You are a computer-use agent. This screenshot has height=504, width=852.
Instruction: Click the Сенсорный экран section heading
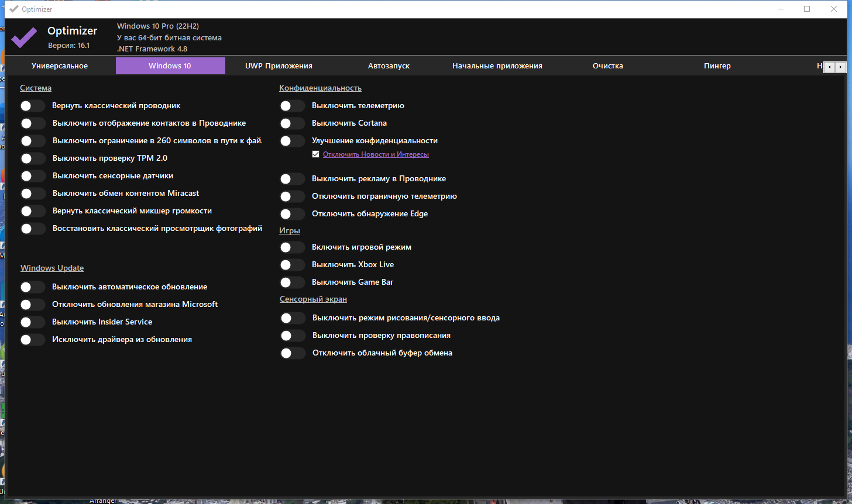[x=313, y=299]
